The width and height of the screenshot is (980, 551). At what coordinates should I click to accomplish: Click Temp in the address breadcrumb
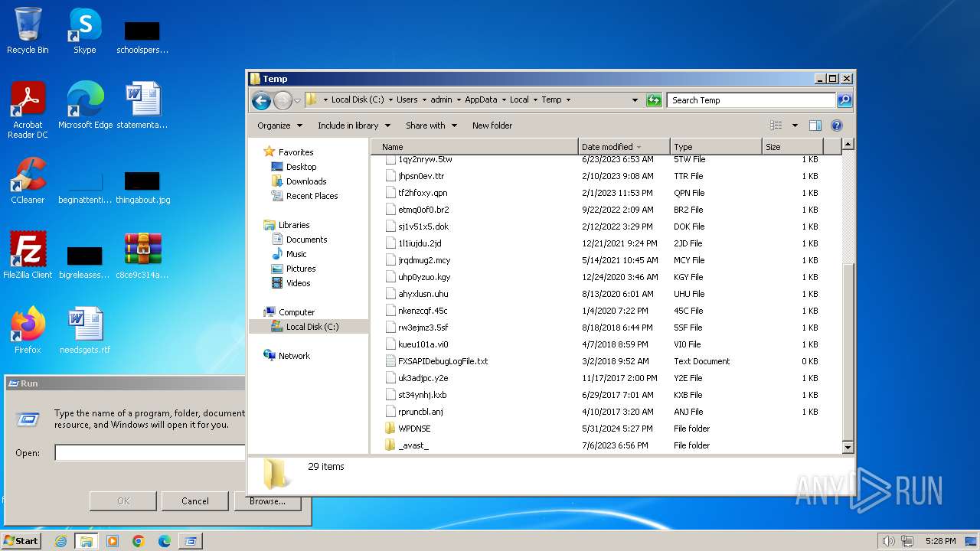coord(551,99)
